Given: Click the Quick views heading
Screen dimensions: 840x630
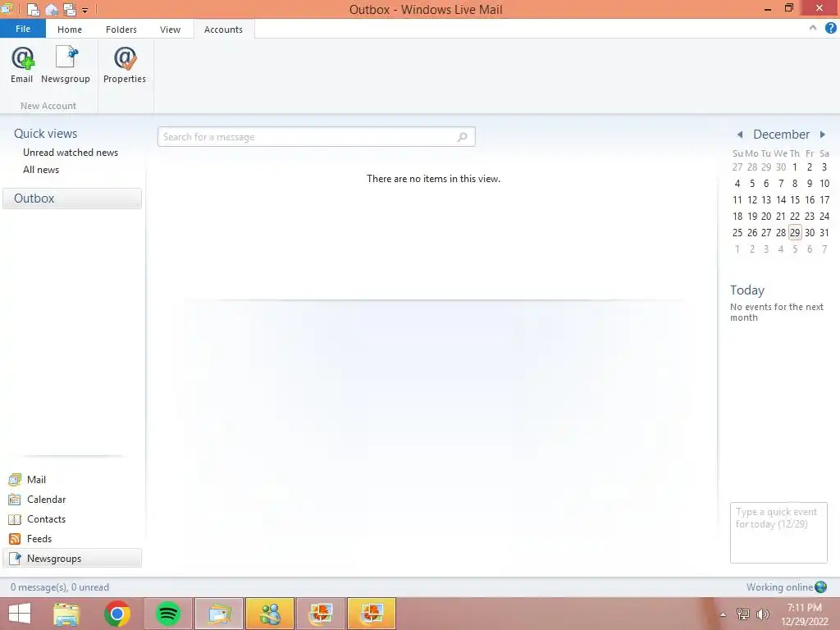Looking at the screenshot, I should coord(46,134).
